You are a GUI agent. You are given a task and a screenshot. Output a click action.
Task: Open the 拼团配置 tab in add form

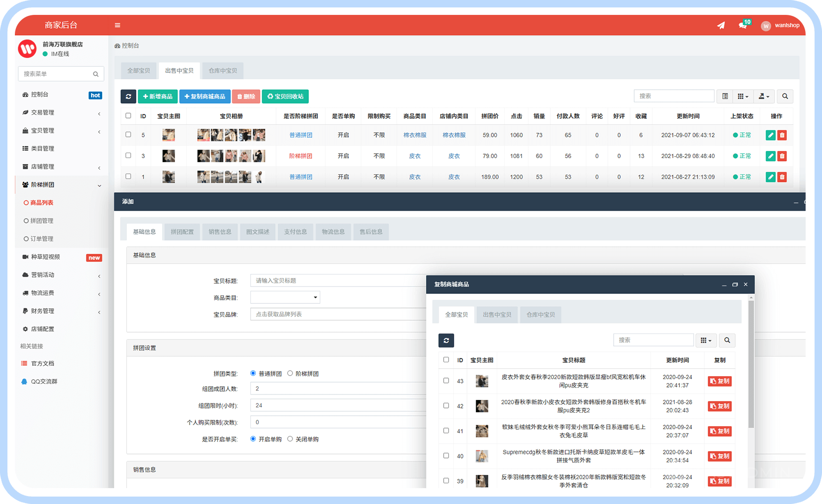pos(182,232)
